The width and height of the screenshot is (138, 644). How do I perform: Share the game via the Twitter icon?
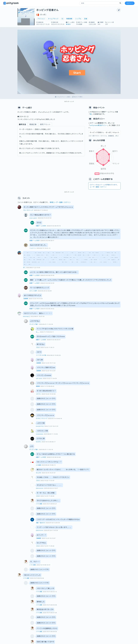pyautogui.click(x=119, y=10)
